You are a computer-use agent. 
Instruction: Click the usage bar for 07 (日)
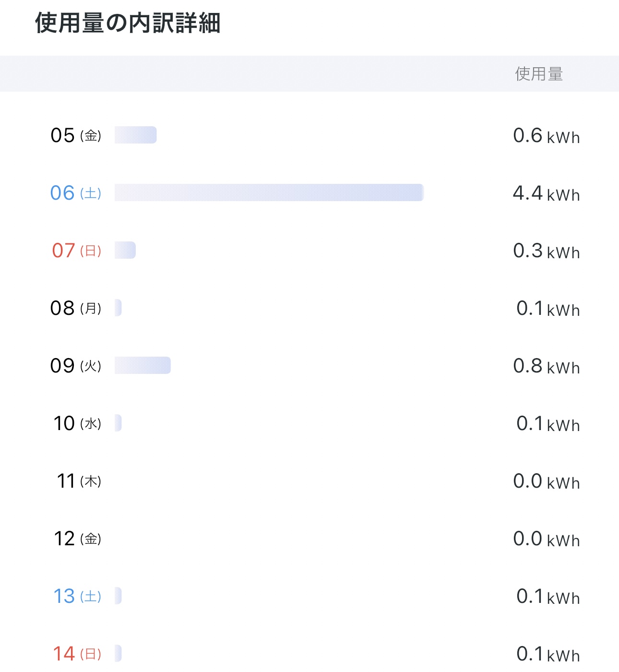pyautogui.click(x=125, y=250)
